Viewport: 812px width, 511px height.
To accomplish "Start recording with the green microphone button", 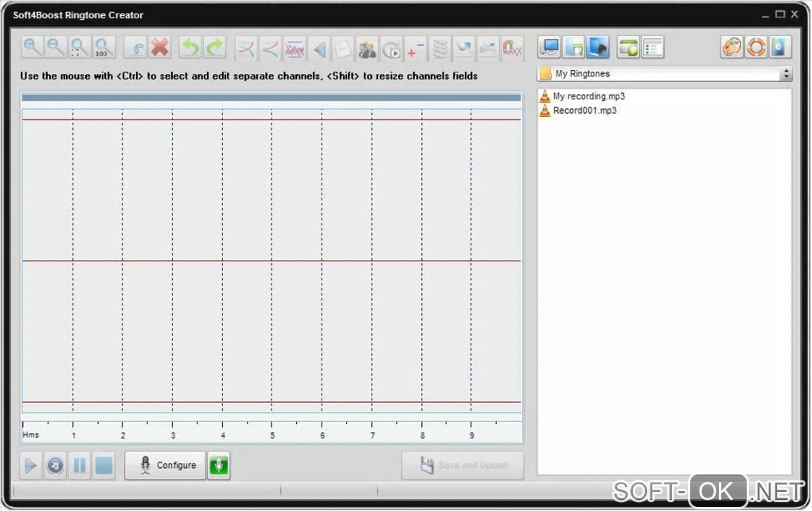I will (219, 466).
